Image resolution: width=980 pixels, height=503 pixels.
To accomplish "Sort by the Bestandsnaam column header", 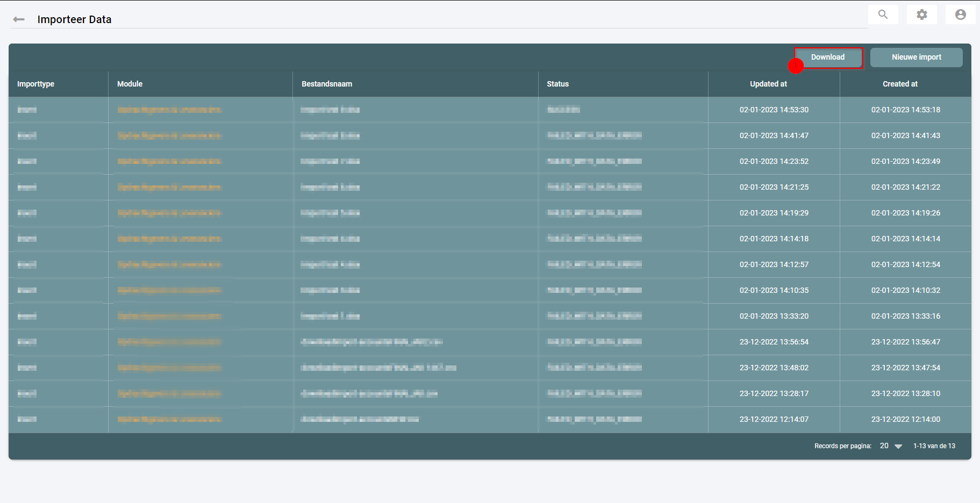I will [327, 84].
